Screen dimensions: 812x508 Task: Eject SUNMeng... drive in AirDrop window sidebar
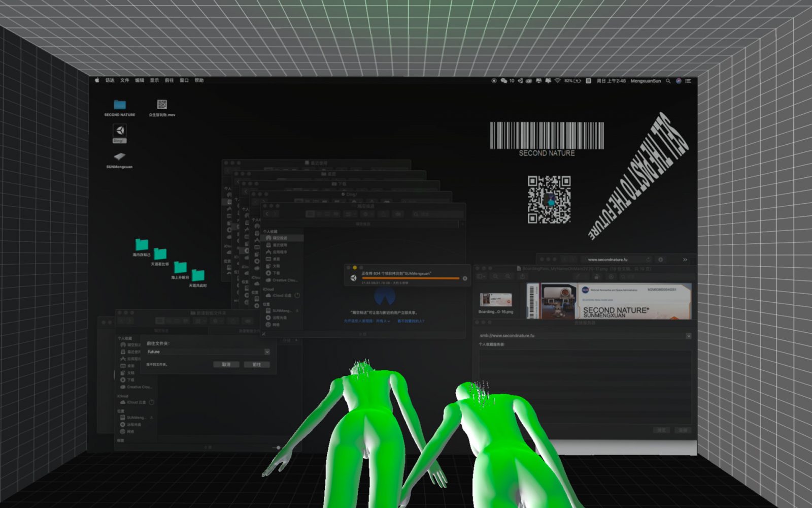pyautogui.click(x=297, y=311)
